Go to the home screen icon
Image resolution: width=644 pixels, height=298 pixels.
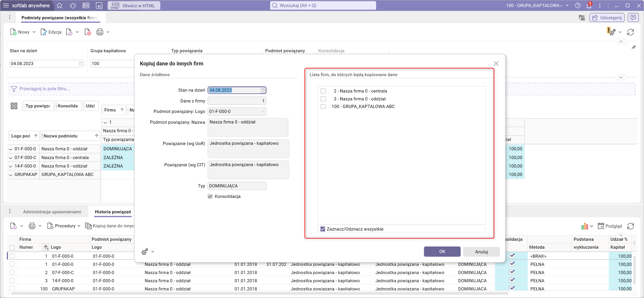(59, 6)
